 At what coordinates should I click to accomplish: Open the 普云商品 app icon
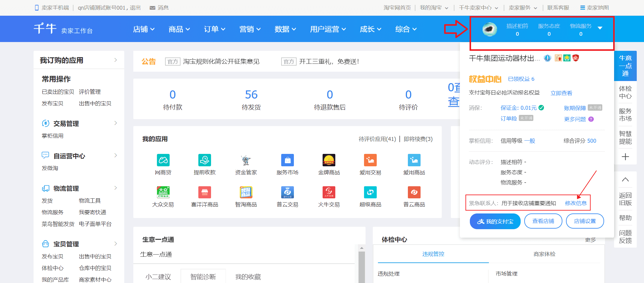click(x=414, y=192)
